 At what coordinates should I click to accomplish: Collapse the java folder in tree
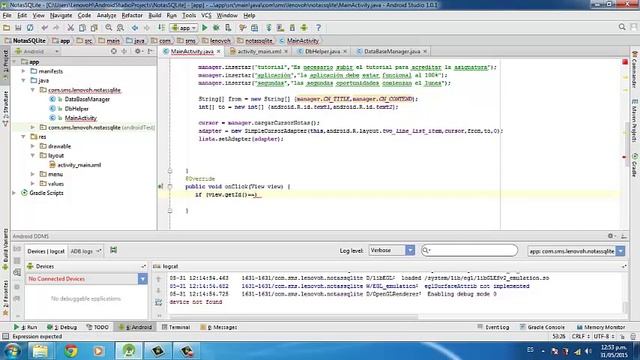pyautogui.click(x=24, y=80)
